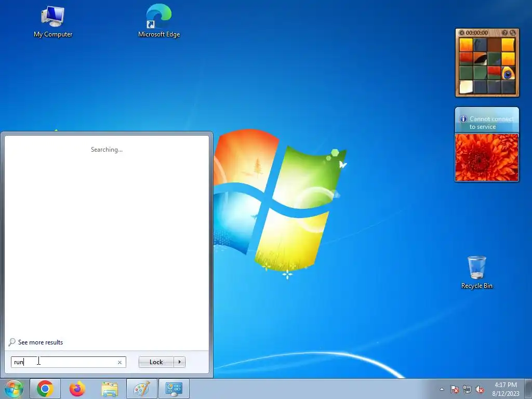Click the Show desktop strip

click(x=528, y=389)
